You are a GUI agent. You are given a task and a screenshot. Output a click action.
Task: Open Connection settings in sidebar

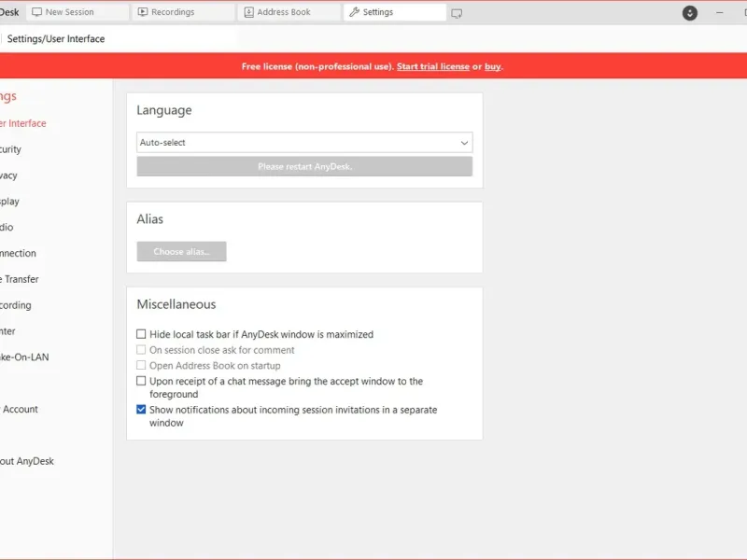click(18, 253)
